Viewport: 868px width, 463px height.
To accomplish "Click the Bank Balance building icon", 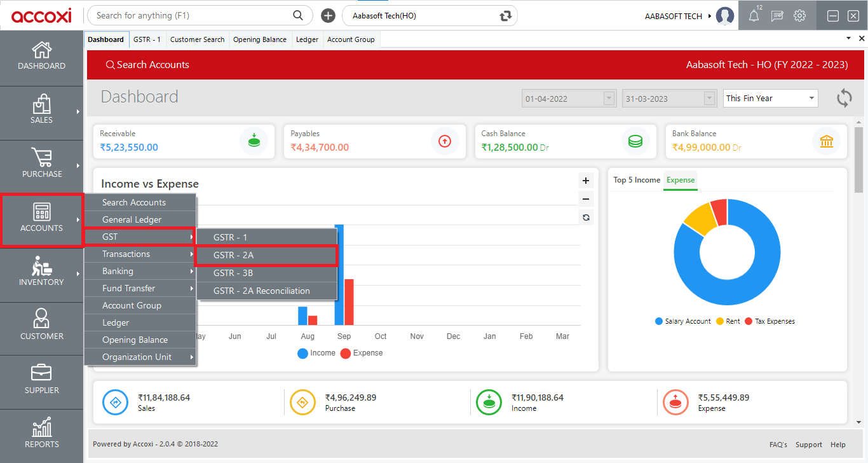I will coord(827,141).
